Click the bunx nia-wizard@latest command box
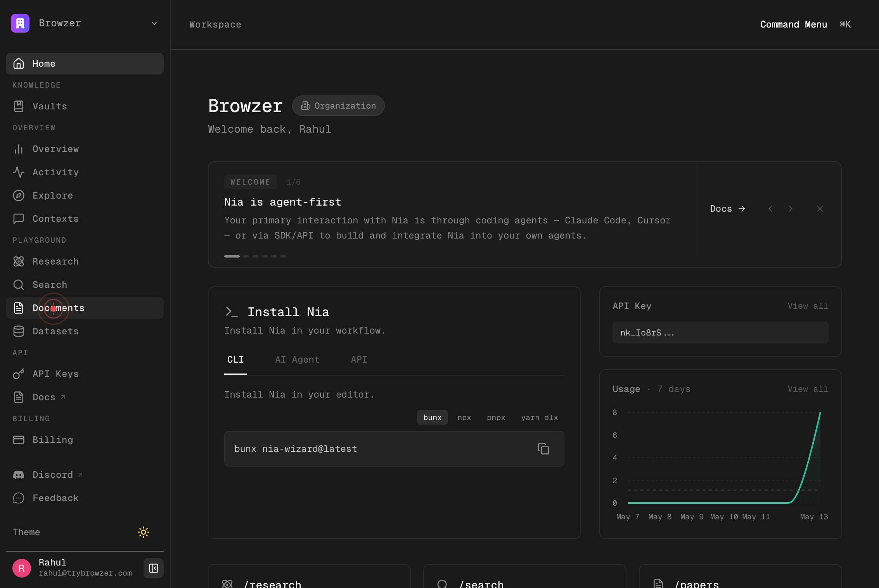 pos(394,449)
